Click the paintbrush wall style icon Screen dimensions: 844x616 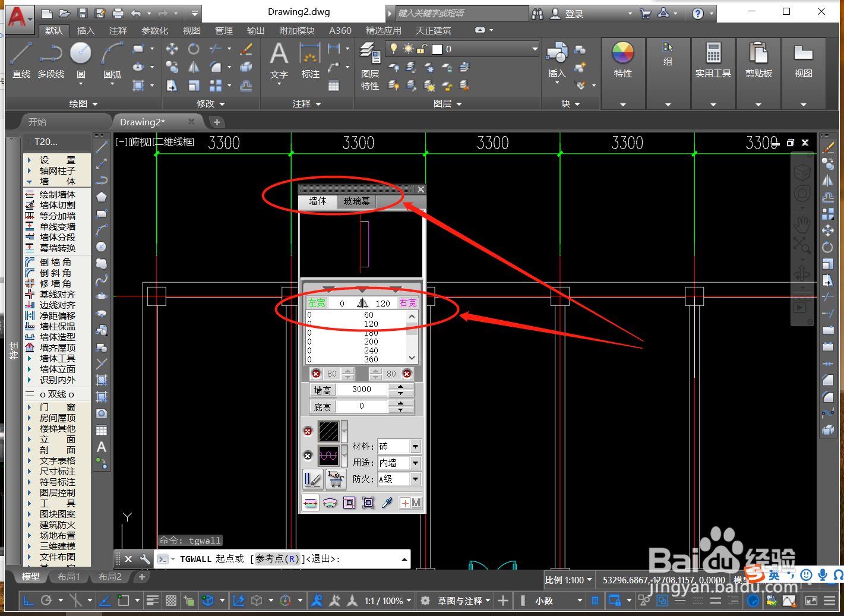pos(313,479)
